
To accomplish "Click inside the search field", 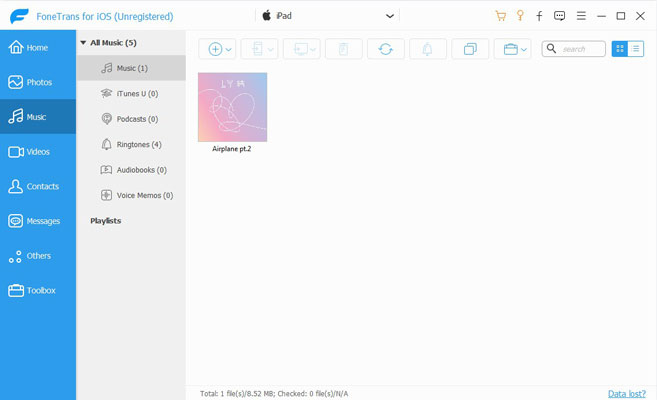I will pos(574,49).
